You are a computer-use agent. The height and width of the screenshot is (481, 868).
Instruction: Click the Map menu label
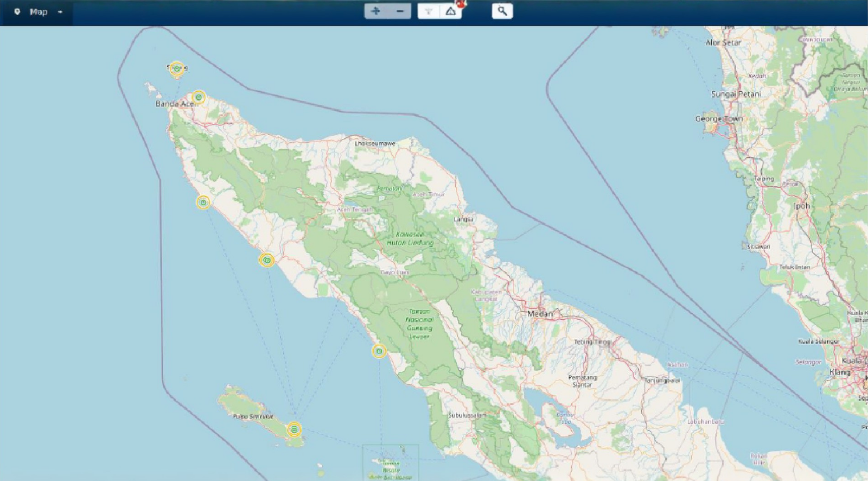click(39, 12)
